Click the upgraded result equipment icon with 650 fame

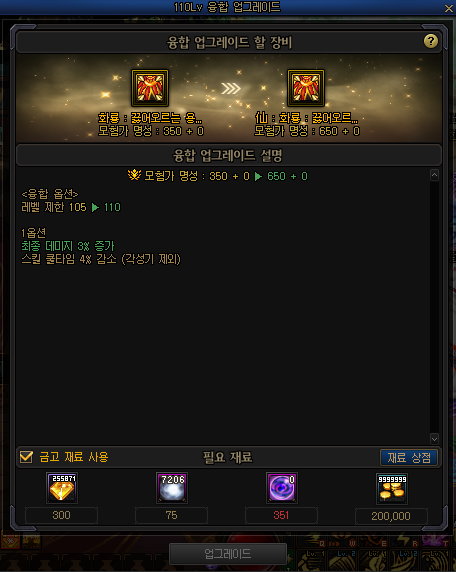[306, 88]
